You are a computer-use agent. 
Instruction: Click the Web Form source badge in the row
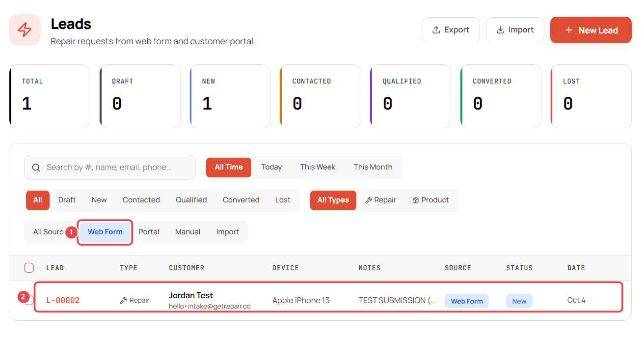(x=467, y=301)
